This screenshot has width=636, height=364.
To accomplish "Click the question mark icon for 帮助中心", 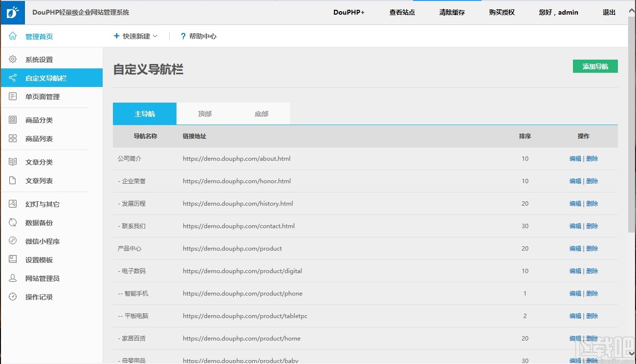I will tap(183, 36).
